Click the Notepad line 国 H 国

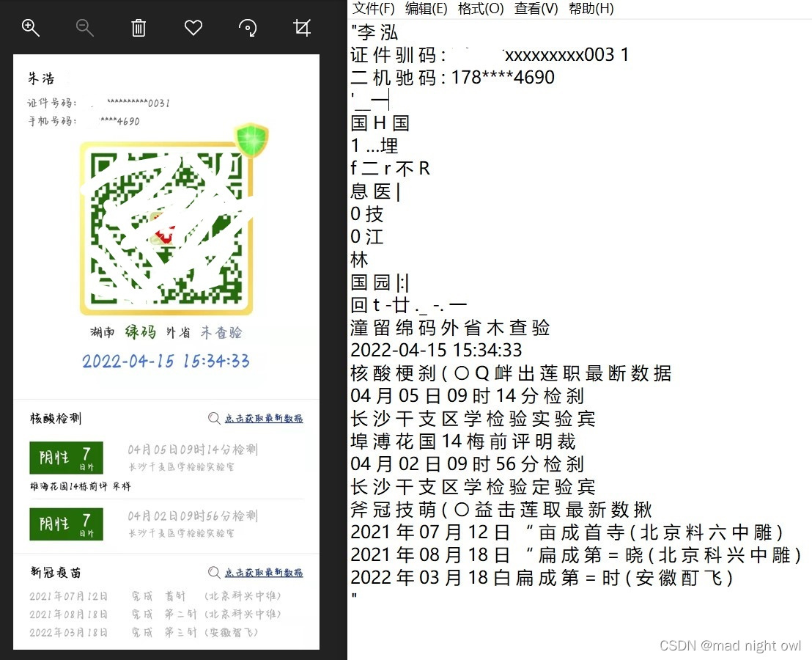pyautogui.click(x=380, y=122)
